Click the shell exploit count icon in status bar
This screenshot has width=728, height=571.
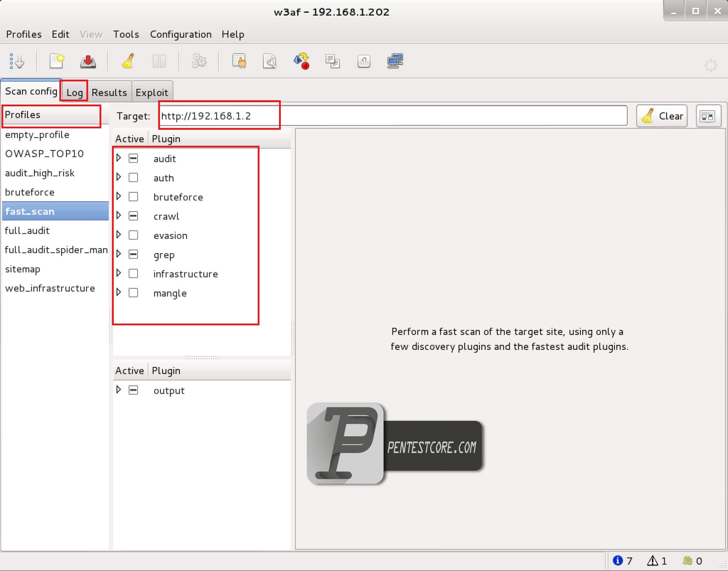[x=687, y=561]
